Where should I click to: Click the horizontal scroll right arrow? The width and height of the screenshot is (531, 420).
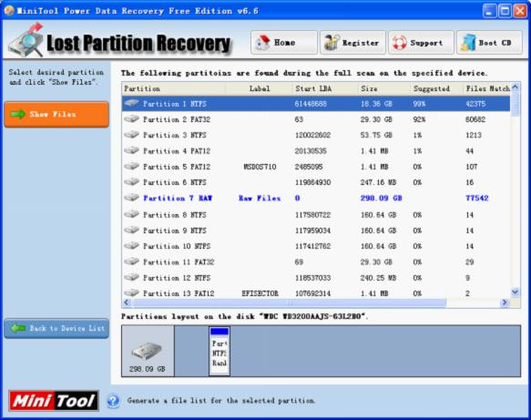point(505,302)
